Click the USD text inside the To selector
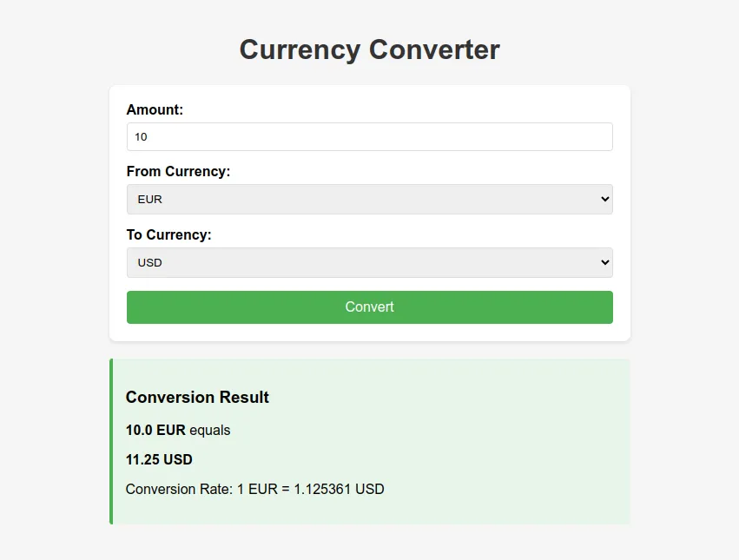This screenshot has height=560, width=739. coord(148,262)
